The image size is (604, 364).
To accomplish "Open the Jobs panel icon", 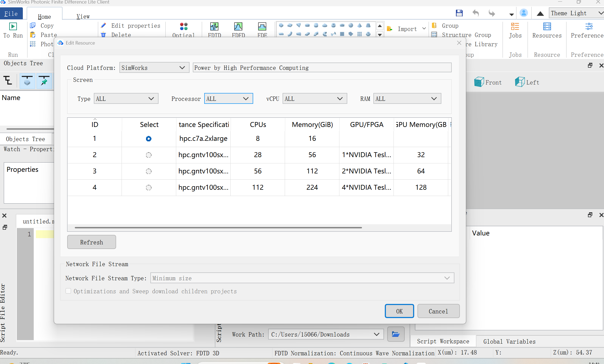I will click(515, 27).
